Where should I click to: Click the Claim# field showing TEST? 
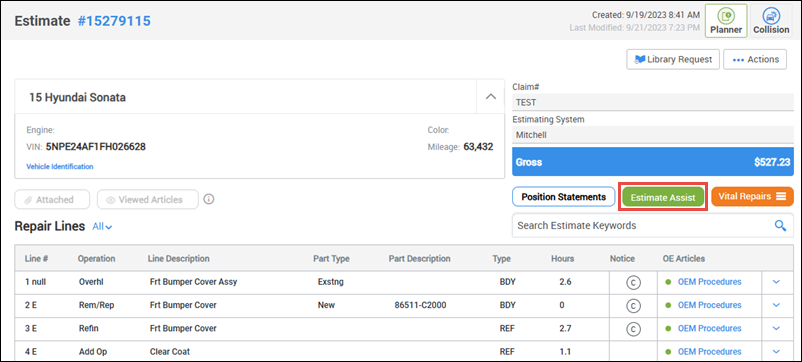click(x=653, y=102)
